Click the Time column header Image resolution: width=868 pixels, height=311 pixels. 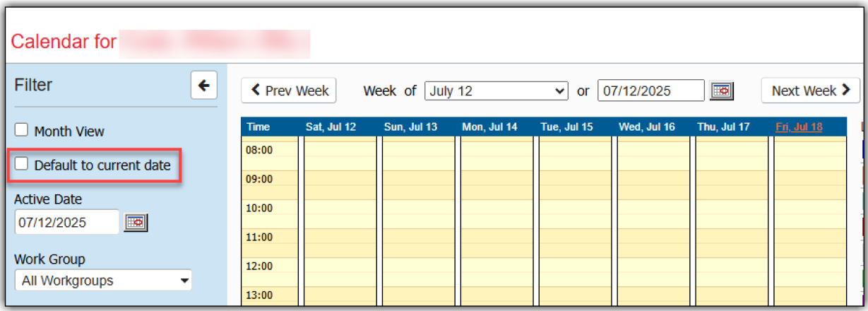pos(258,127)
